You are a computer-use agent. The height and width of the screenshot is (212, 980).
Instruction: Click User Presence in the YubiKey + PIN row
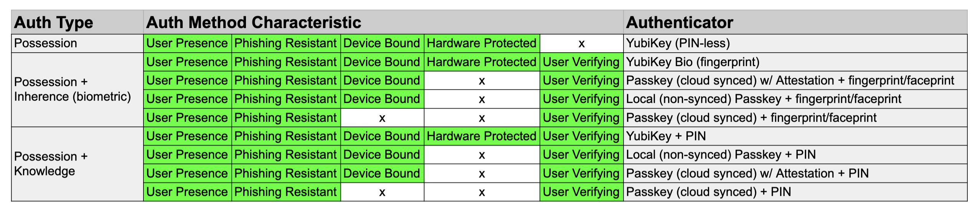pos(187,136)
